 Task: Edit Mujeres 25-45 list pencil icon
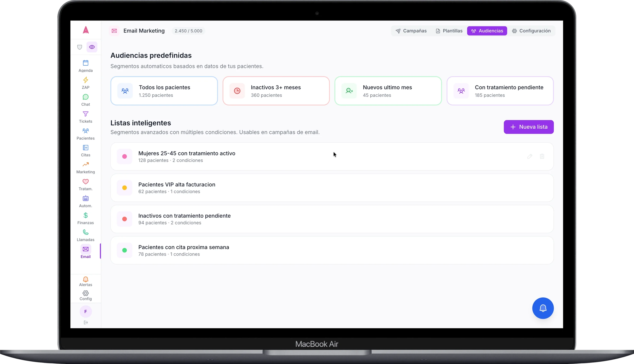(530, 157)
